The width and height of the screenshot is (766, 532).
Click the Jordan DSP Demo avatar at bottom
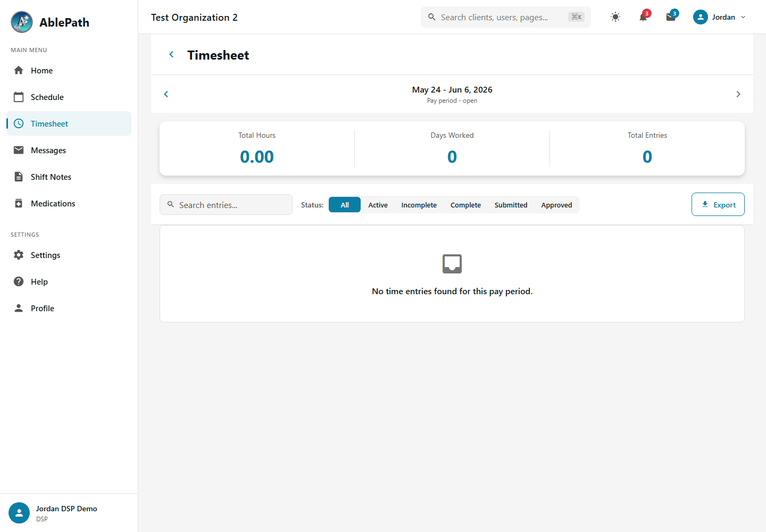pos(19,513)
